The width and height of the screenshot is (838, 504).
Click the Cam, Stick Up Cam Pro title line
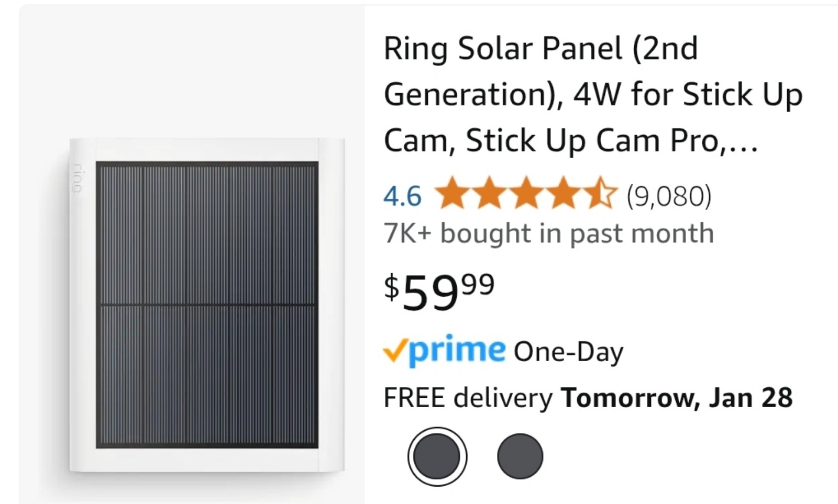[571, 141]
